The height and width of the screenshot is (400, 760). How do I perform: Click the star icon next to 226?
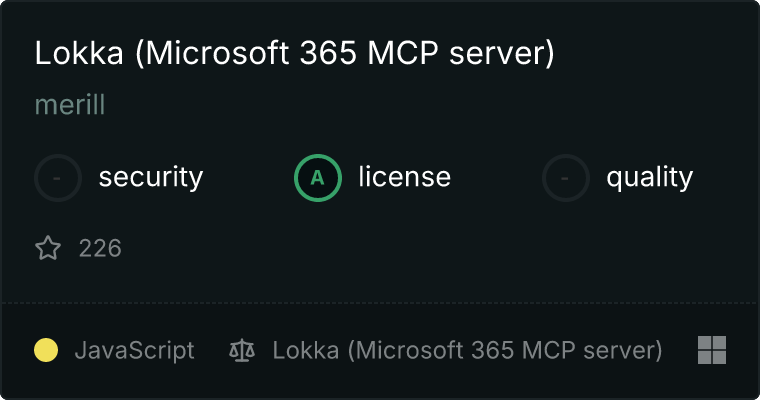(x=48, y=248)
